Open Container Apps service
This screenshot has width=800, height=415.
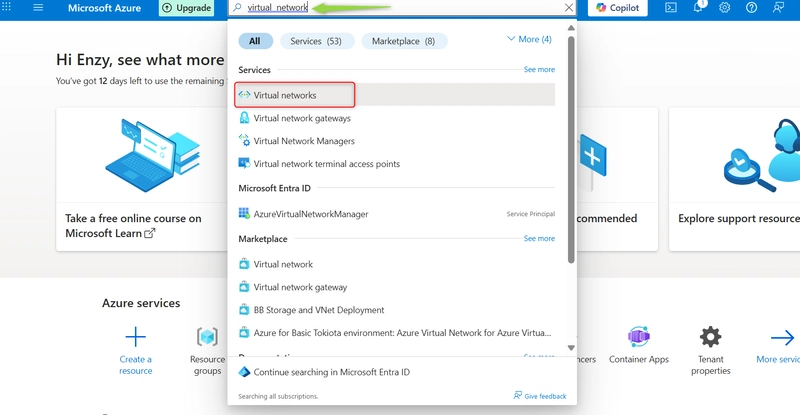click(x=639, y=345)
